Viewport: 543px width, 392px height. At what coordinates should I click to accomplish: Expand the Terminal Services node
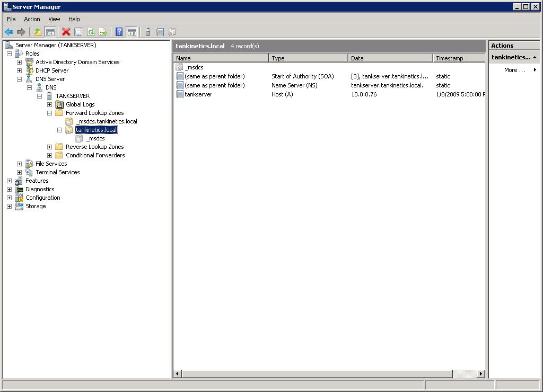(20, 172)
